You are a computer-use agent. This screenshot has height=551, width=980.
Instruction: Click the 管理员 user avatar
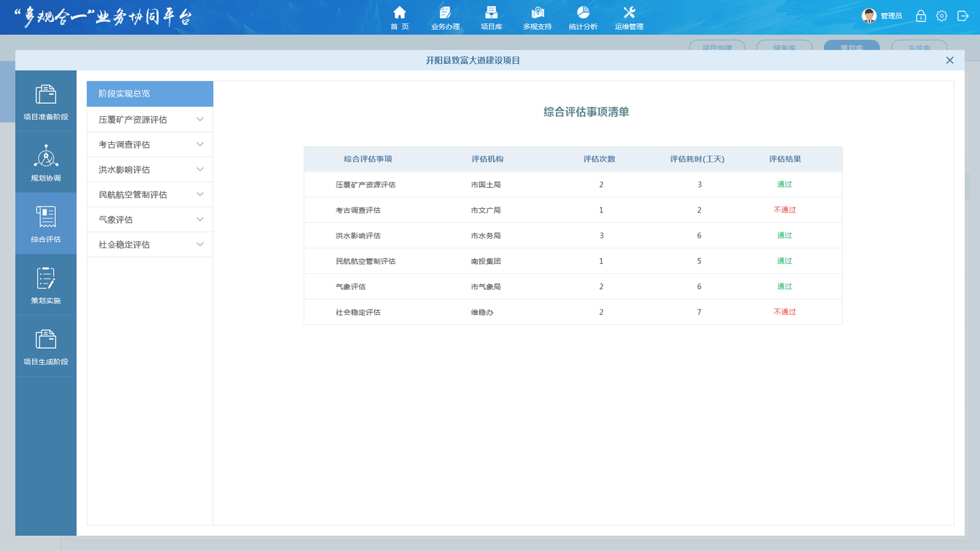[x=869, y=16]
